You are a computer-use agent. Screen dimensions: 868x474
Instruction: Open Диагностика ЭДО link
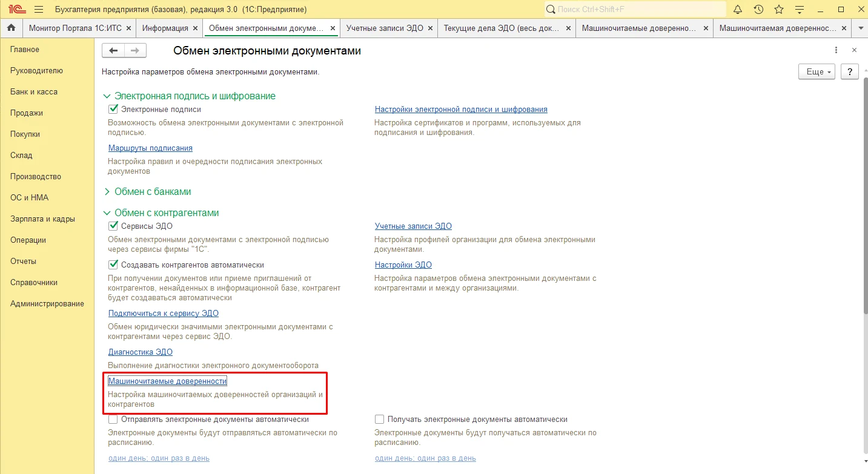coord(141,352)
